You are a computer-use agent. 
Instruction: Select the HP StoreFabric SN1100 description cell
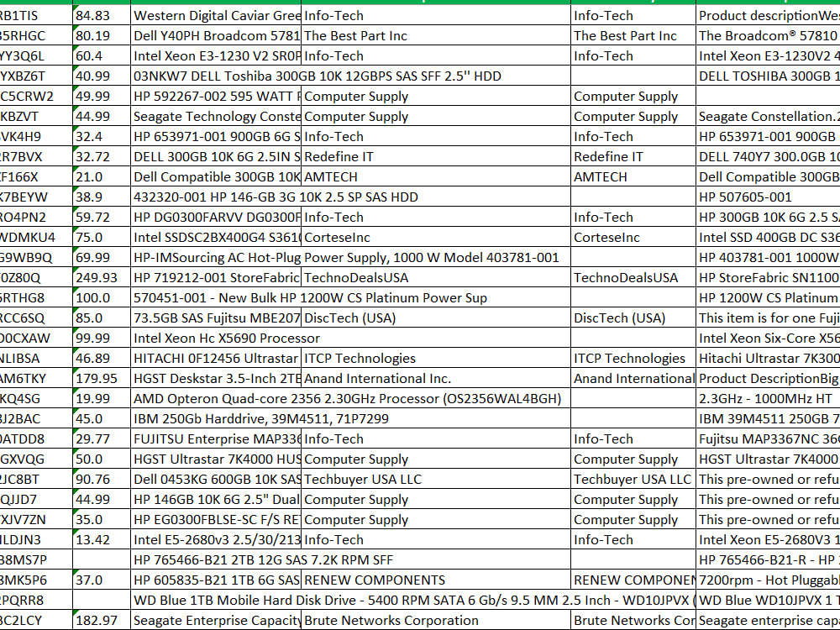[768, 277]
